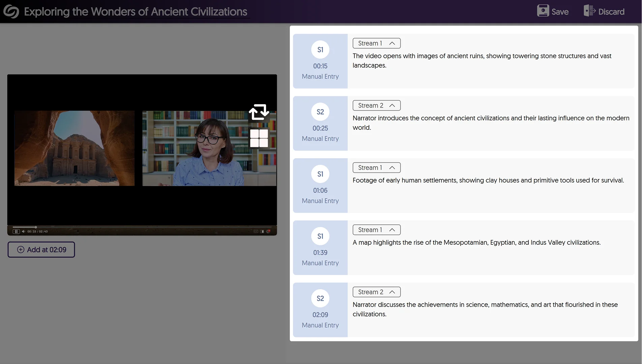Select the S2 badge at 00:25
This screenshot has height=364, width=642.
coord(320,112)
